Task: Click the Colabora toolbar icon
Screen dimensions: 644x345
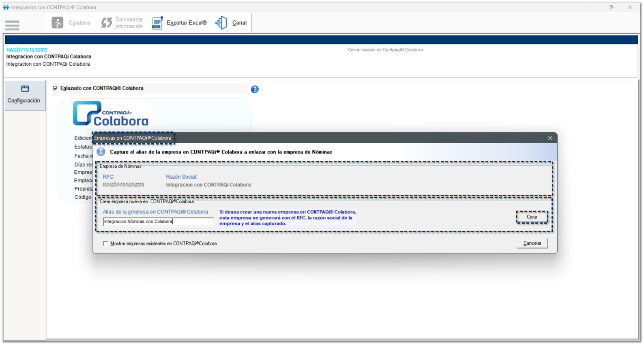Action: pyautogui.click(x=58, y=23)
